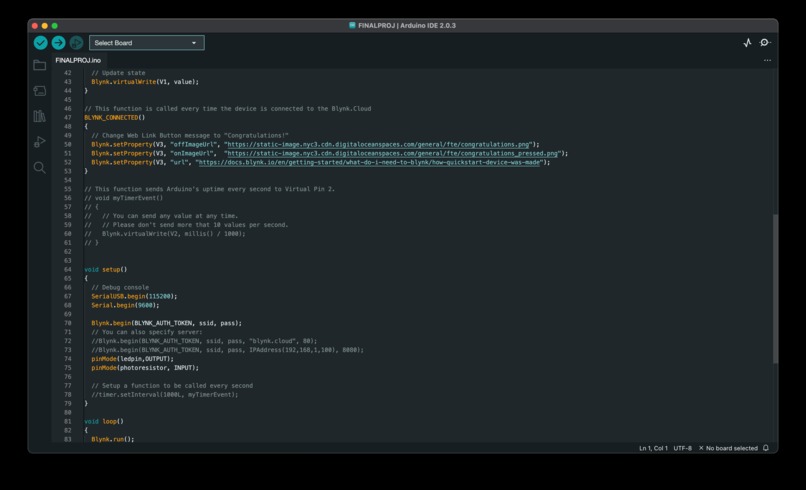Screen dimensions: 806x490
Task: Open the Serial Monitor icon
Action: (765, 43)
